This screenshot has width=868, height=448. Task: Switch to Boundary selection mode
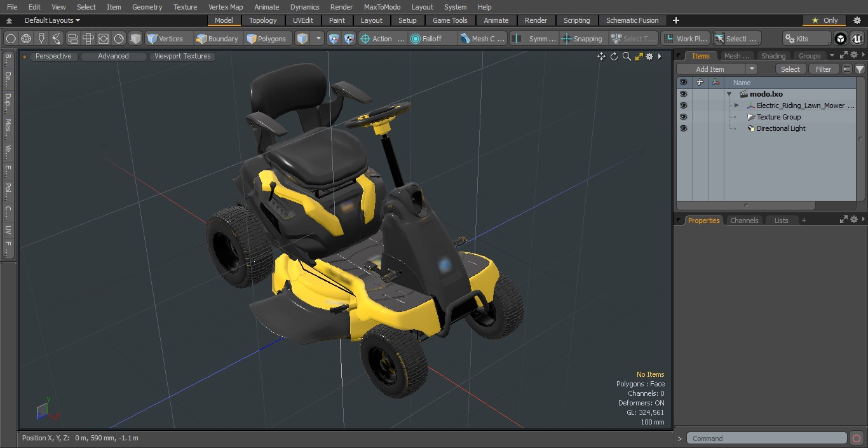point(218,39)
